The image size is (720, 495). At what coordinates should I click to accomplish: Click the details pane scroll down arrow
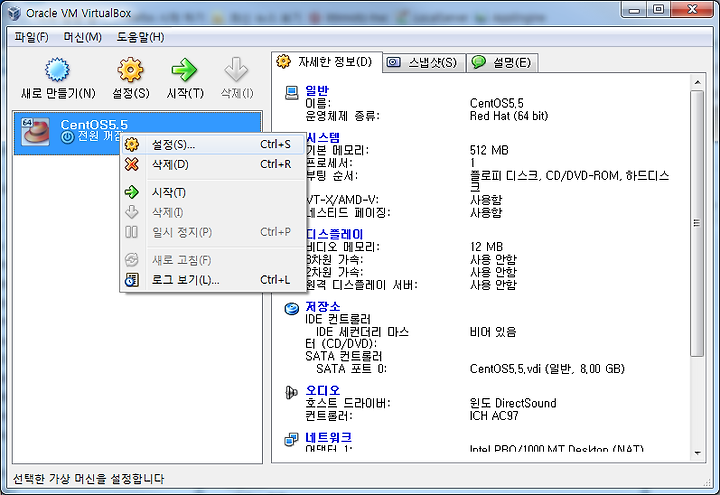[x=697, y=453]
